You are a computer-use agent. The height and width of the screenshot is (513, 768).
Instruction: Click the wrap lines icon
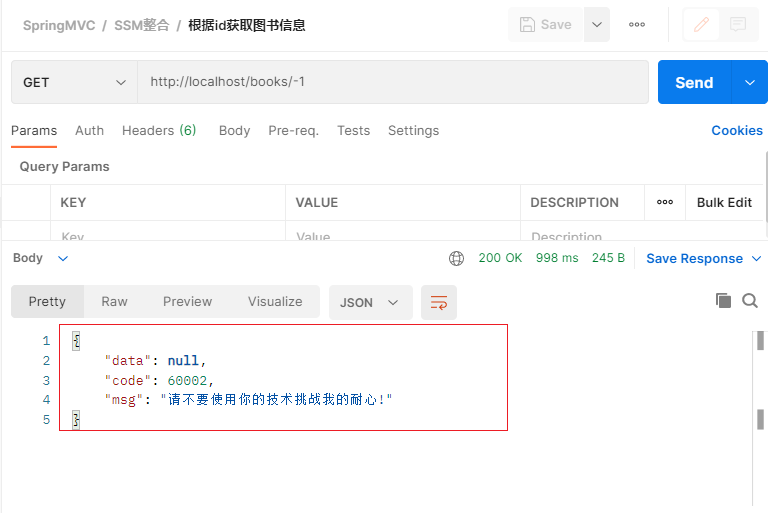(438, 302)
